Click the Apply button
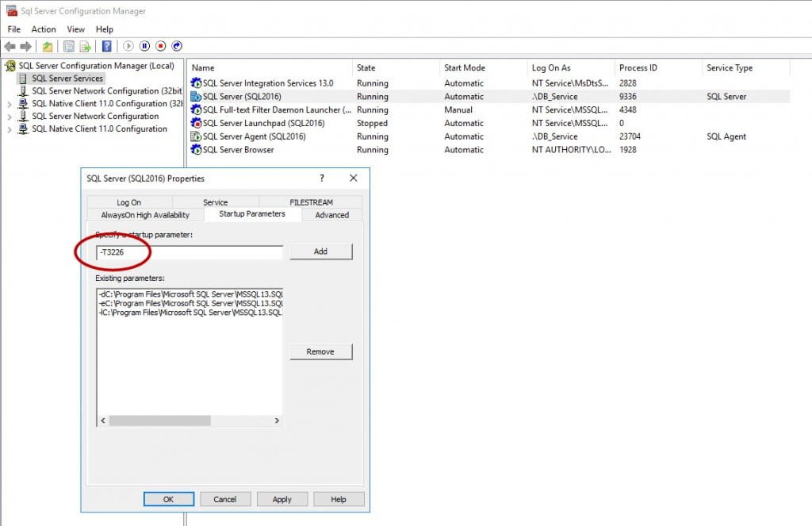 282,499
